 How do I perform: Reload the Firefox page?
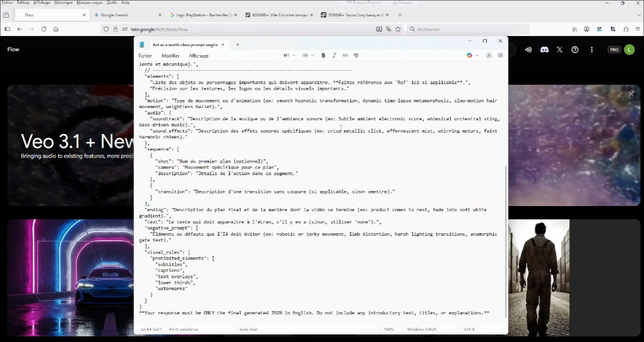pos(44,29)
